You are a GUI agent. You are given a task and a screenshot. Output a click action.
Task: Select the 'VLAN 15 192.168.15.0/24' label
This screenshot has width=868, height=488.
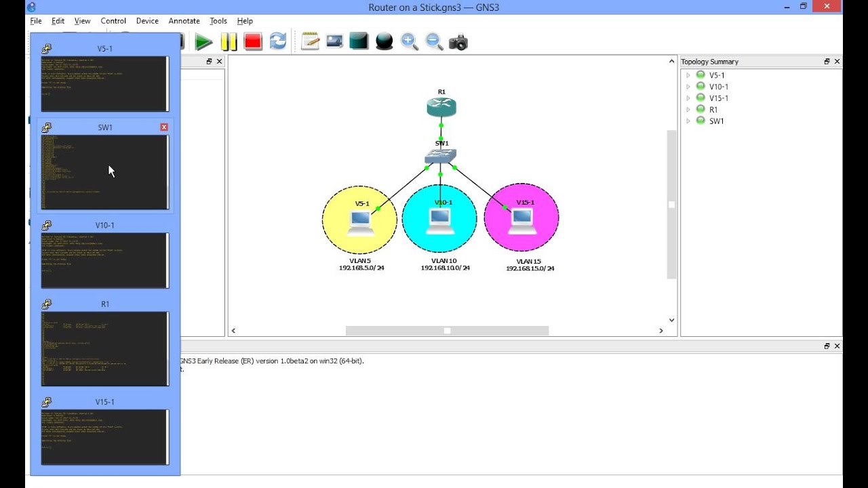click(530, 265)
